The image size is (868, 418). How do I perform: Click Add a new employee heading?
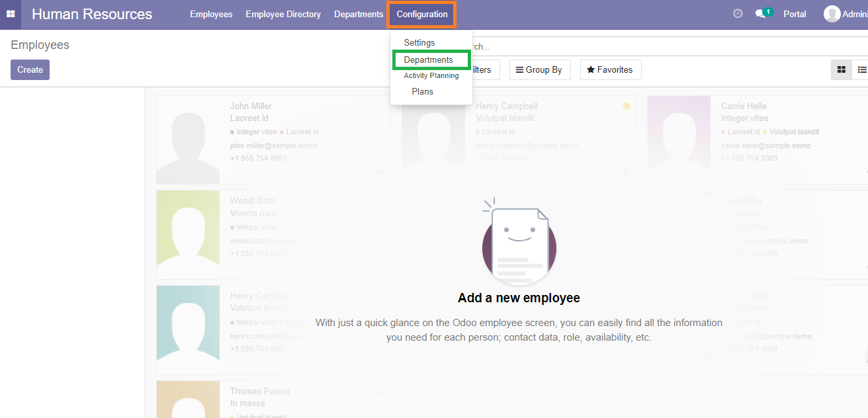pyautogui.click(x=519, y=298)
